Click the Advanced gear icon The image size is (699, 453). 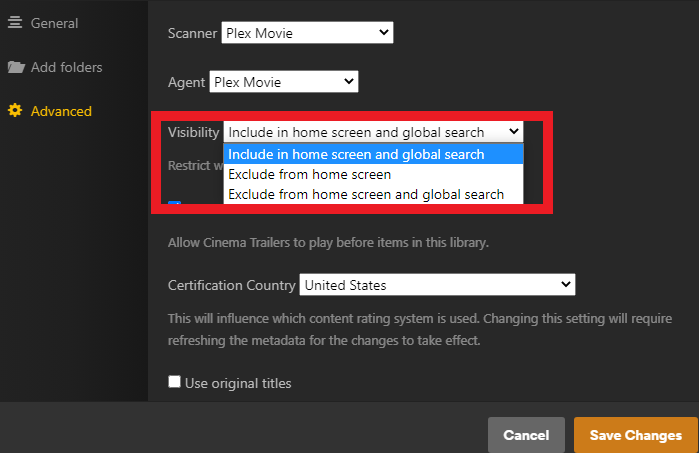[15, 111]
